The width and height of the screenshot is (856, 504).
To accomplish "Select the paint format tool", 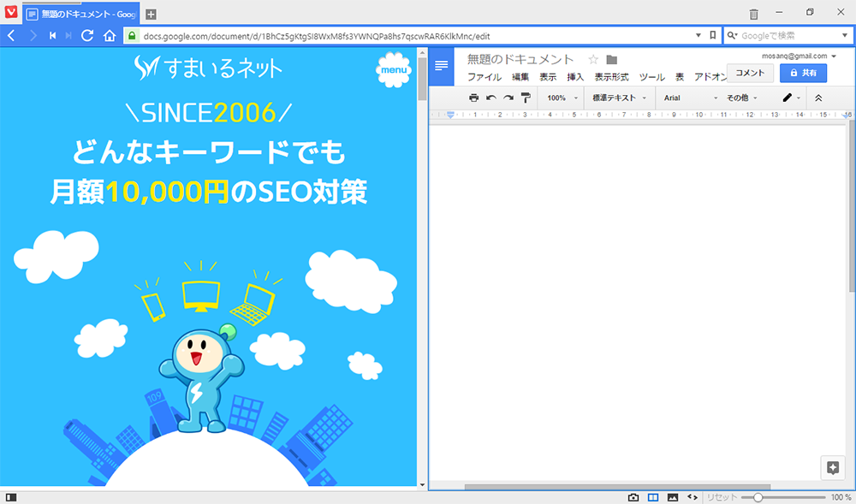I will [x=526, y=98].
